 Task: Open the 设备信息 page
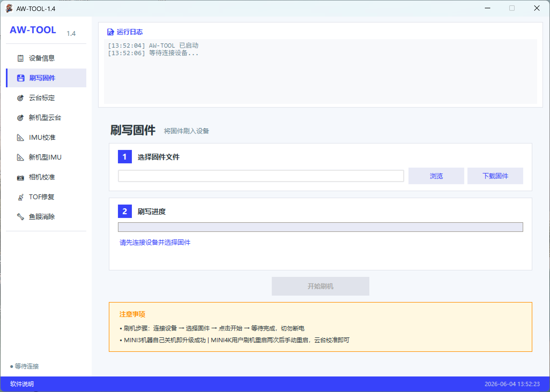(x=46, y=58)
